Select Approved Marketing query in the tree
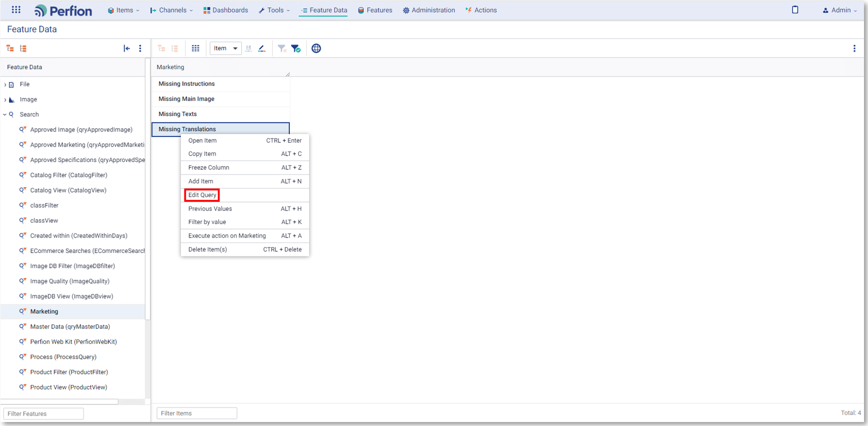The height and width of the screenshot is (426, 868). pos(87,144)
